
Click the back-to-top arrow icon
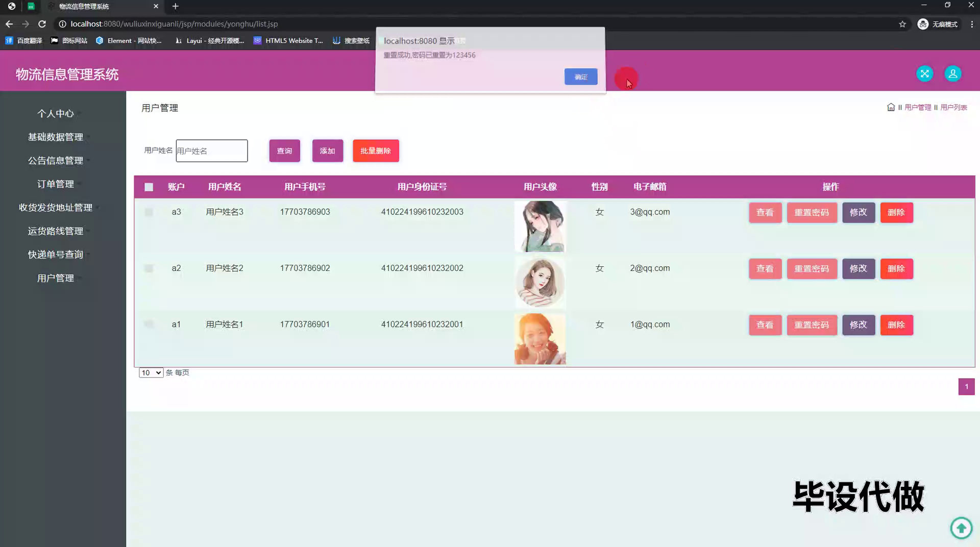pyautogui.click(x=961, y=528)
